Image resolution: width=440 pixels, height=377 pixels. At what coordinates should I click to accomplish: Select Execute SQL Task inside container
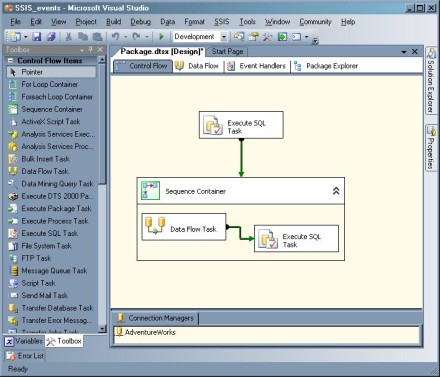[296, 239]
